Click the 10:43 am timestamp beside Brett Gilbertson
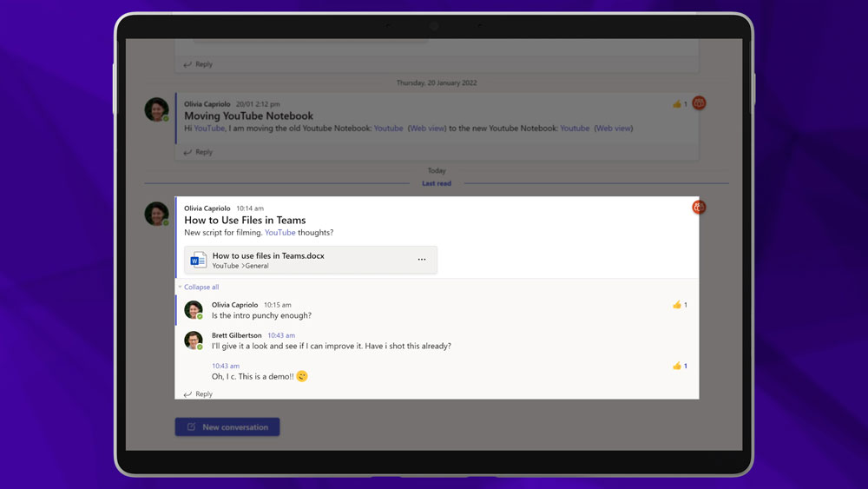 click(x=281, y=335)
